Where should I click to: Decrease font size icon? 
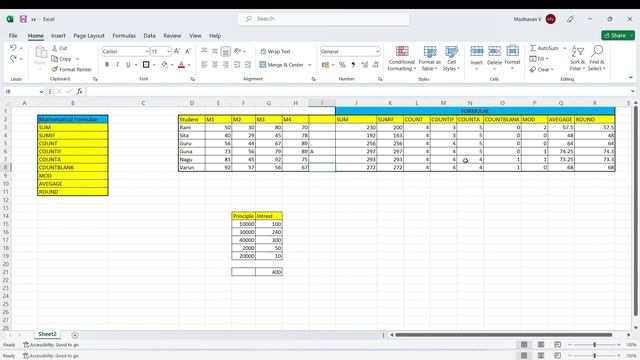[x=188, y=51]
